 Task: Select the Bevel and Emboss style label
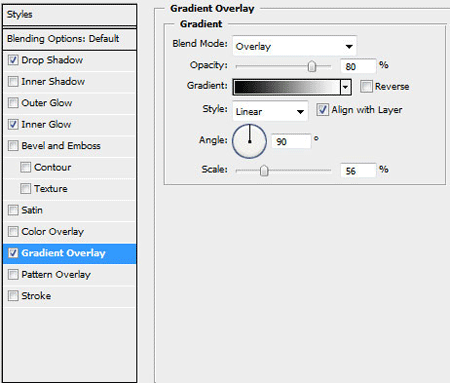point(61,146)
